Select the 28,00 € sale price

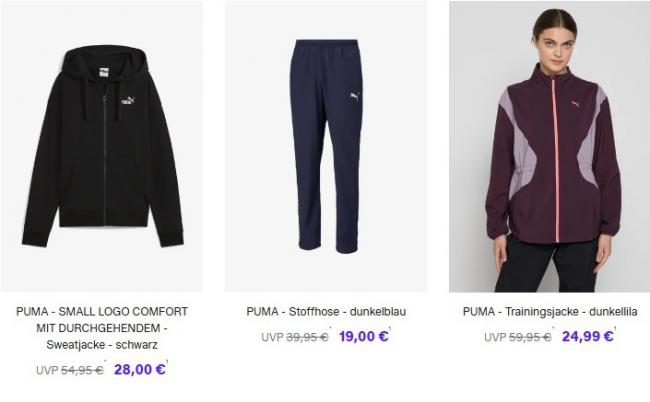pyautogui.click(x=140, y=369)
